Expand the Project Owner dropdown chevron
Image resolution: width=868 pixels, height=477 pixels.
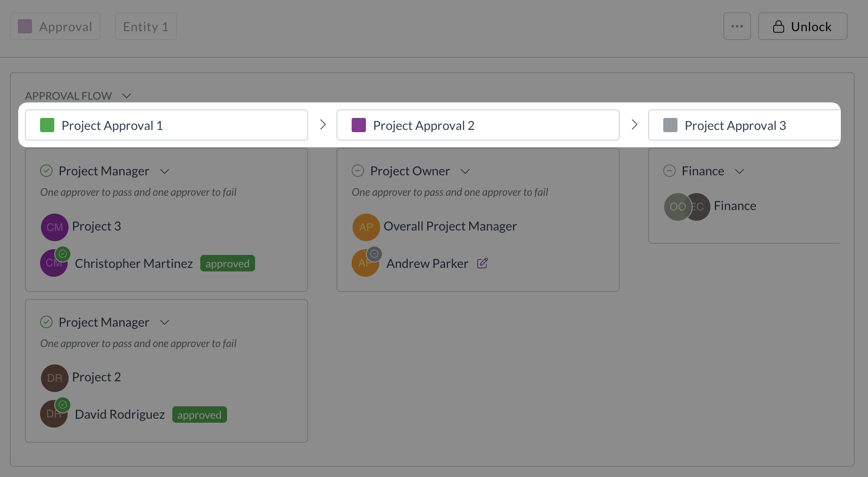[x=465, y=172]
